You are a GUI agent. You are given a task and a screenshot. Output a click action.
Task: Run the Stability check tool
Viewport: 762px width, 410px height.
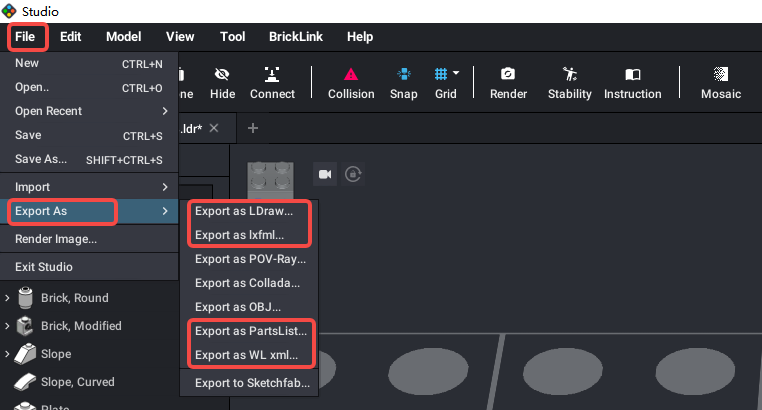[570, 83]
